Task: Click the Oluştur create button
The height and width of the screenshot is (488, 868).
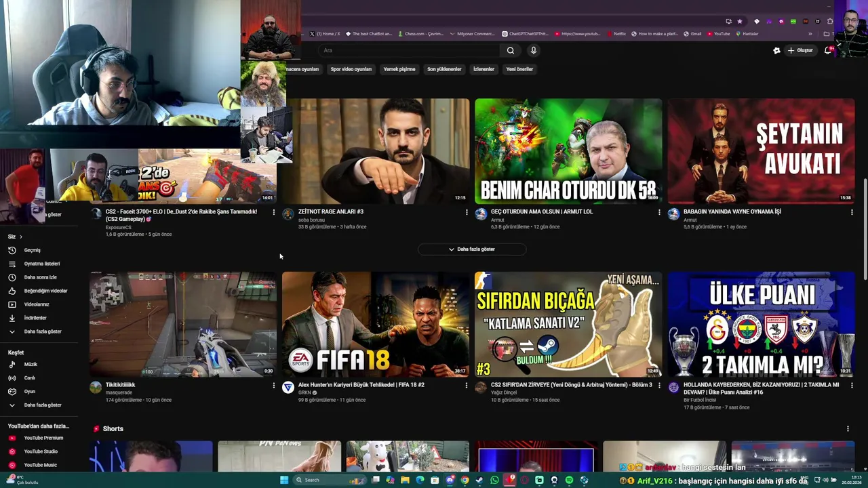Action: point(800,50)
